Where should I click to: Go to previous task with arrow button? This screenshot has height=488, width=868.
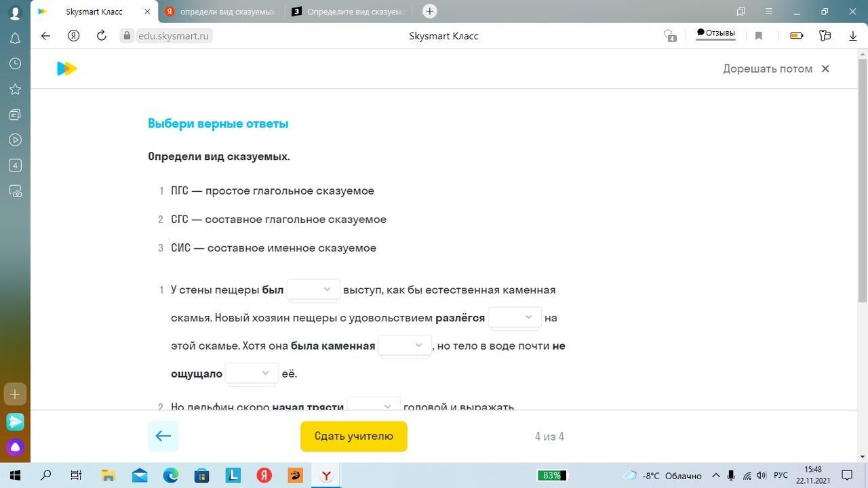click(x=163, y=436)
